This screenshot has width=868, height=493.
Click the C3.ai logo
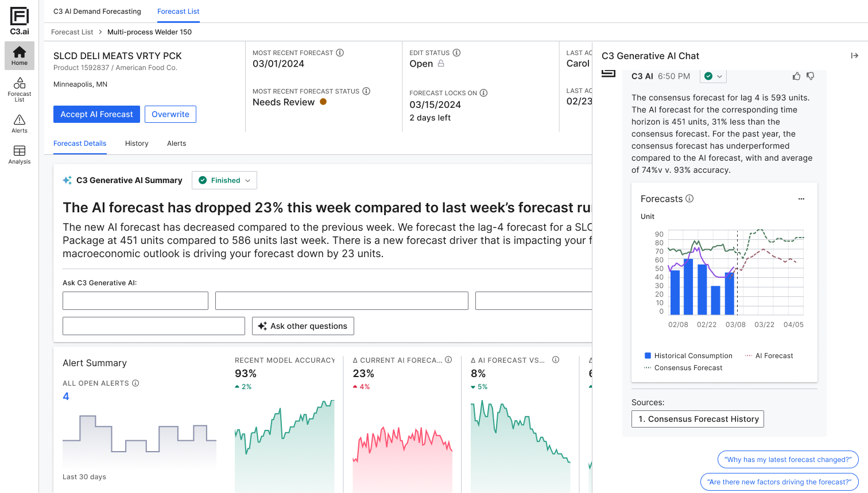[20, 21]
